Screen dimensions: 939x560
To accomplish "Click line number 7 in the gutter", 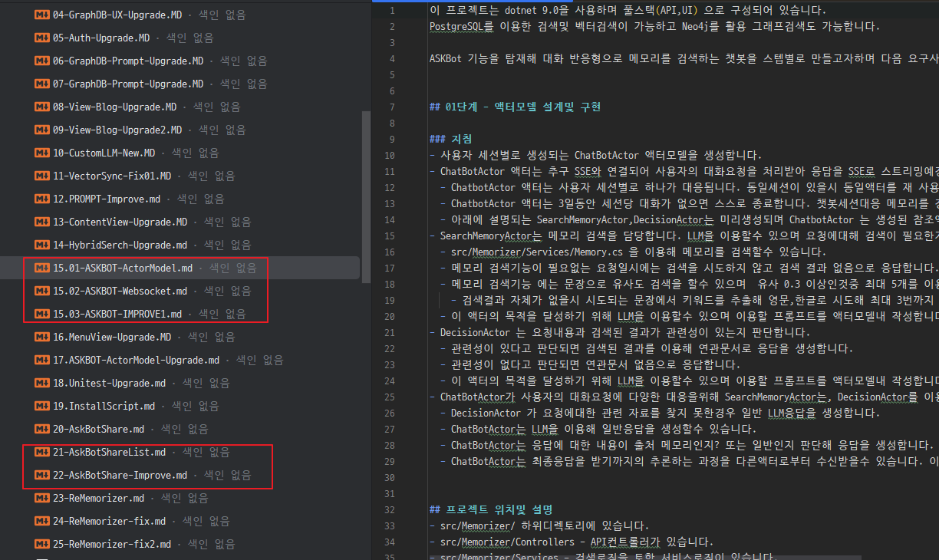I will [392, 107].
